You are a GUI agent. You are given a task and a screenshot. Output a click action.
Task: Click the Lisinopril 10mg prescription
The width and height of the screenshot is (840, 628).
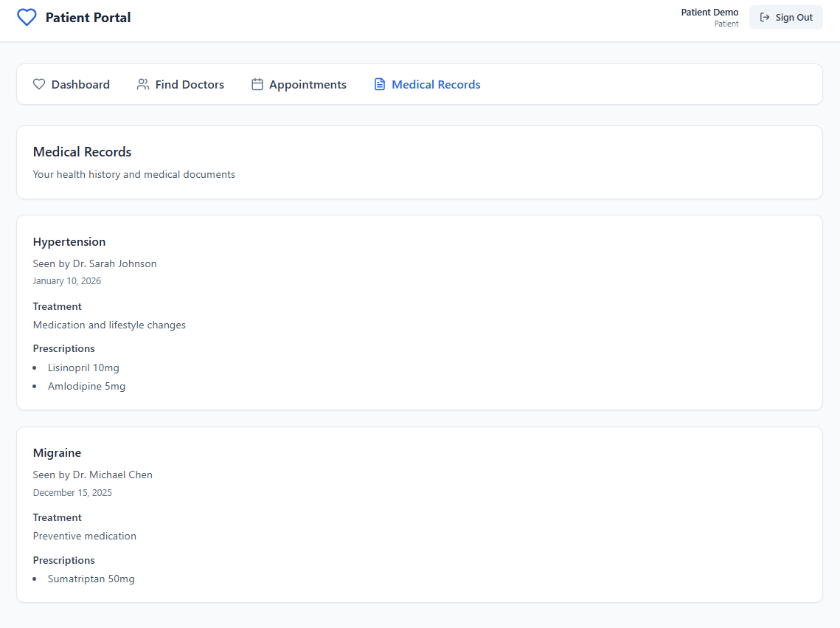pos(83,368)
